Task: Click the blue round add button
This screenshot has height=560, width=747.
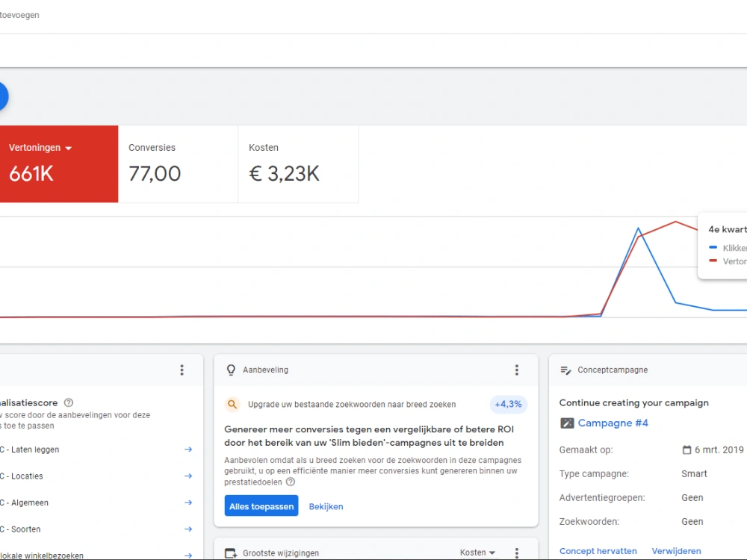Action: pyautogui.click(x=1, y=96)
